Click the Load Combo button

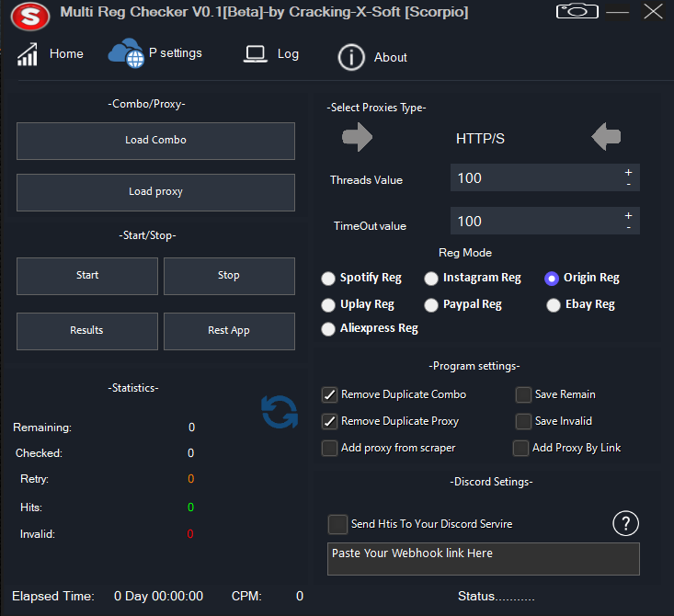pos(155,141)
